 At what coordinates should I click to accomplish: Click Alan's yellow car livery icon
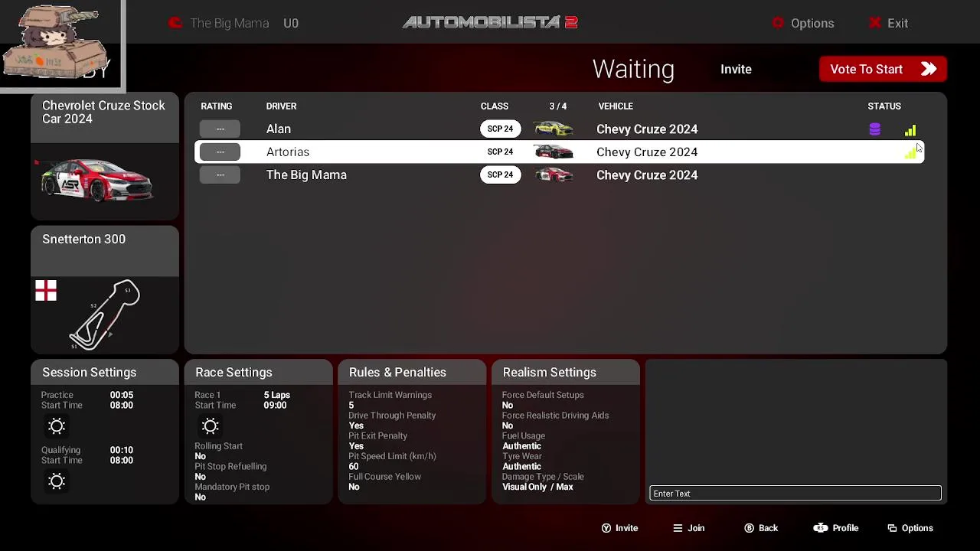[554, 129]
